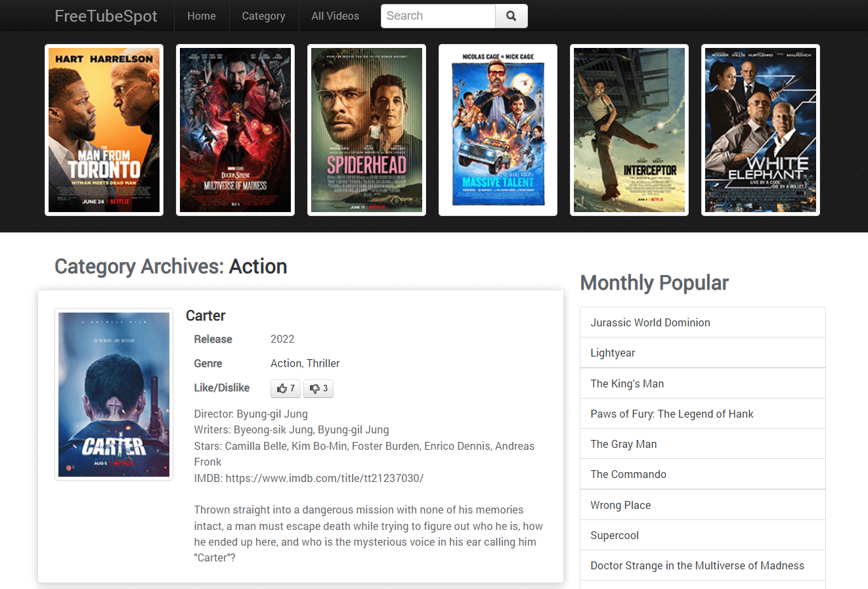Select The King's Man in Monthly Popular
This screenshot has width=868, height=589.
(703, 383)
